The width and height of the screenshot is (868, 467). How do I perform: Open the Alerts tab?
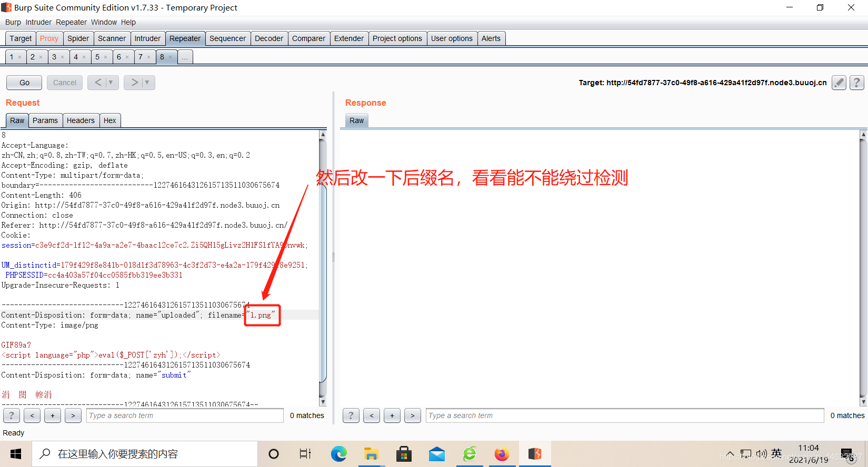(491, 38)
